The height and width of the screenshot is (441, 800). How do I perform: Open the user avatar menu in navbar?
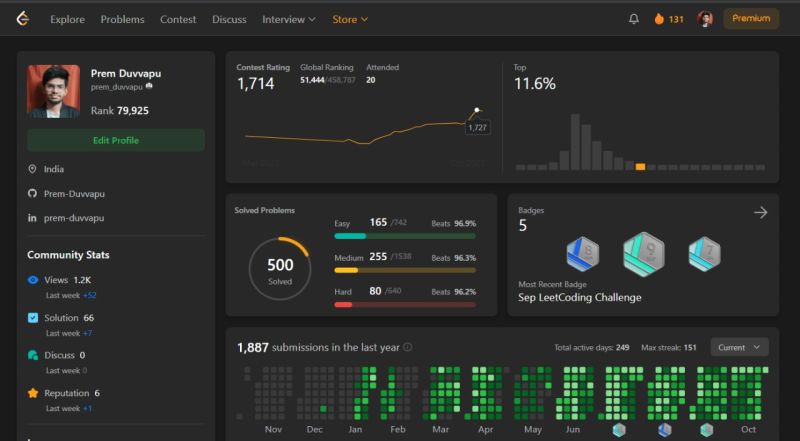(705, 19)
